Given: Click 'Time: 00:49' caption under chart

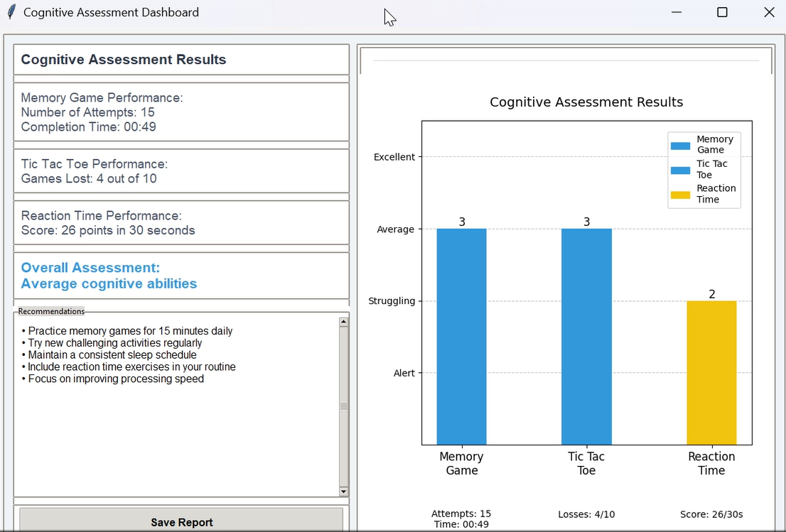Looking at the screenshot, I should tap(461, 524).
